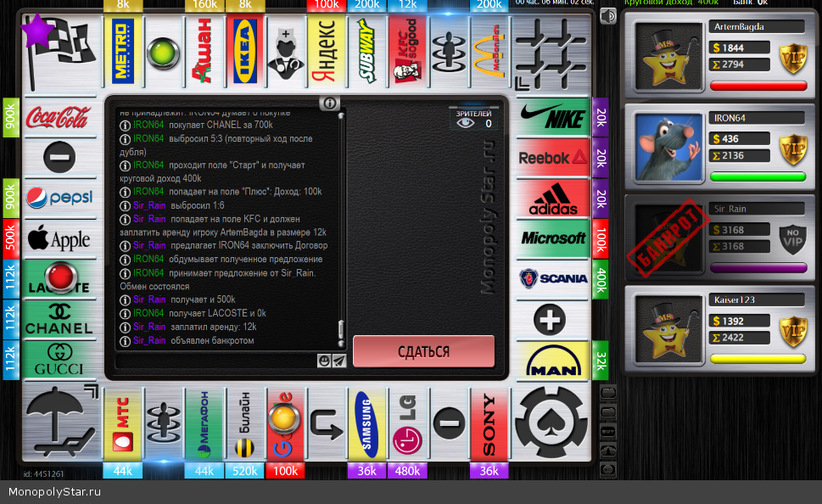Click Kaiser123's yellow color bar

click(x=758, y=359)
